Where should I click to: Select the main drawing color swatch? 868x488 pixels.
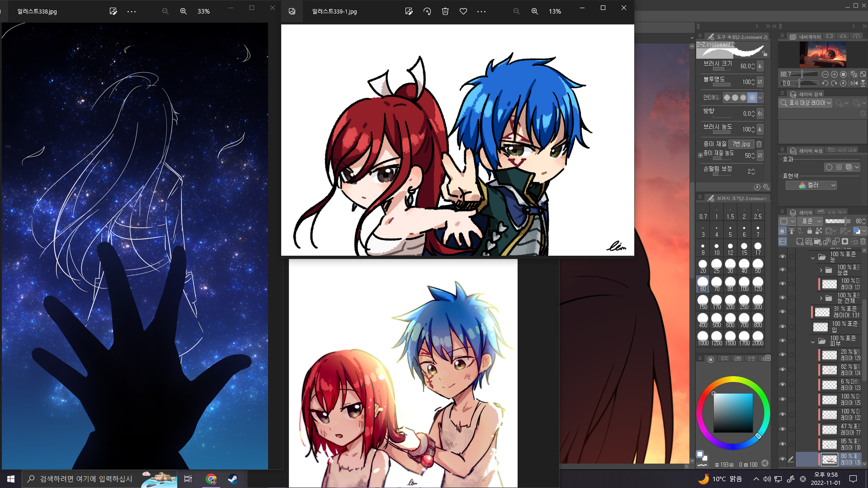(699, 454)
